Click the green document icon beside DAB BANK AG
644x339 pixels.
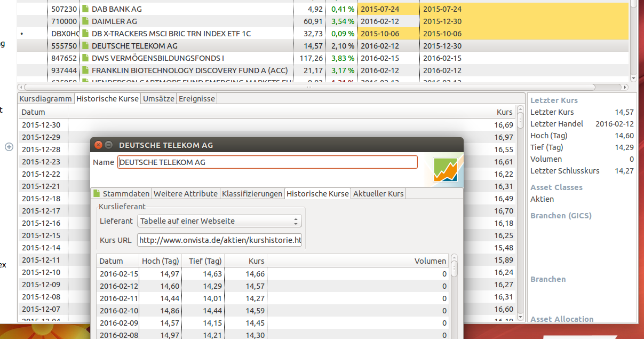pyautogui.click(x=84, y=9)
